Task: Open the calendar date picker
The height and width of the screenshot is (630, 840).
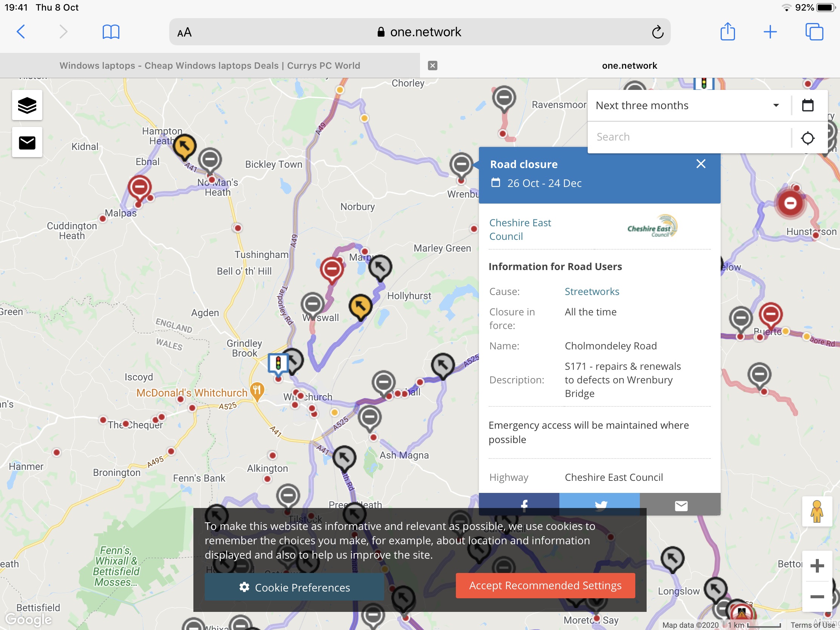Action: click(808, 105)
